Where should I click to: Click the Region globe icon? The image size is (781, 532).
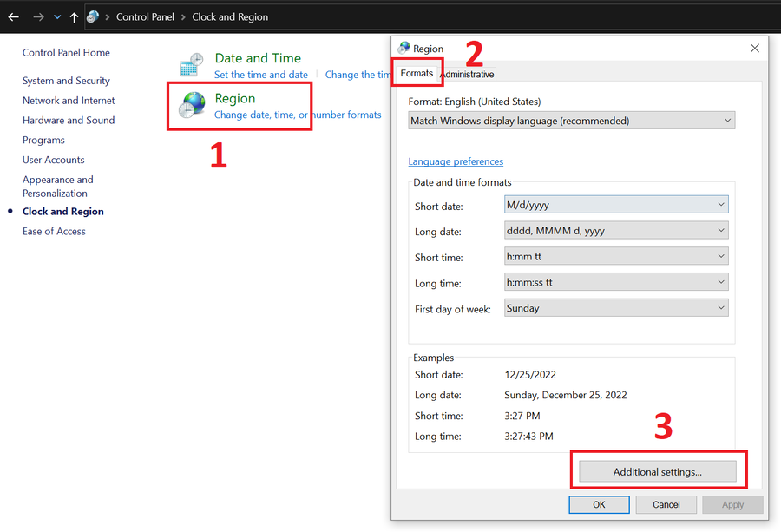point(192,105)
